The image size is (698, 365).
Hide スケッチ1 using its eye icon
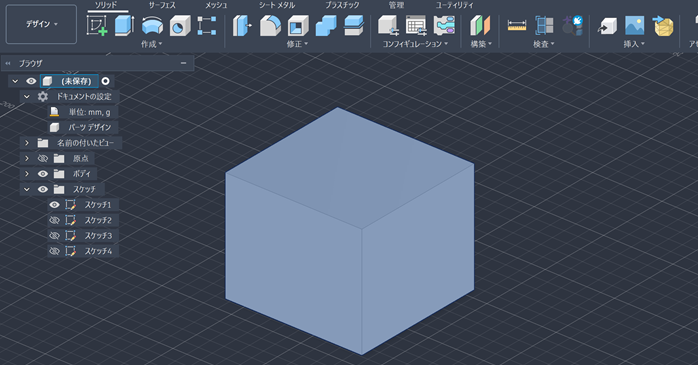54,205
